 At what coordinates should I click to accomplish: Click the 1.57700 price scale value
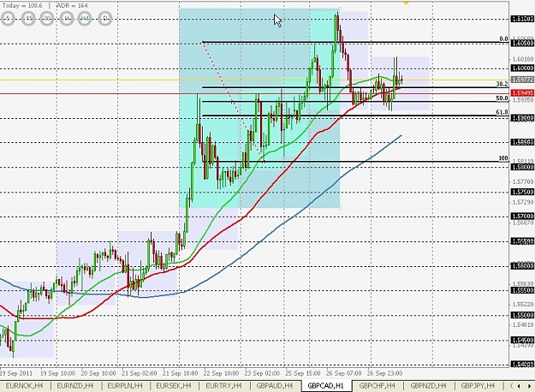(x=522, y=181)
